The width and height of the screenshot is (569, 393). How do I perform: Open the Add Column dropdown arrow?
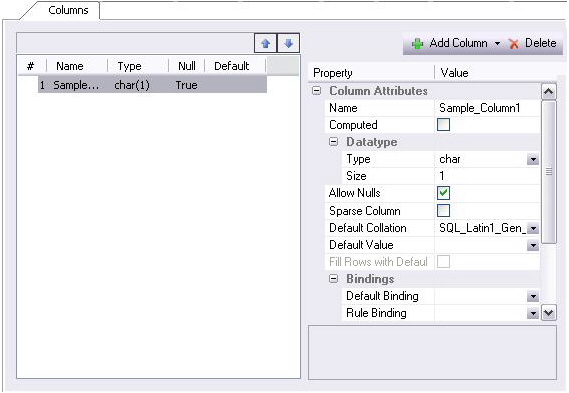pos(497,44)
